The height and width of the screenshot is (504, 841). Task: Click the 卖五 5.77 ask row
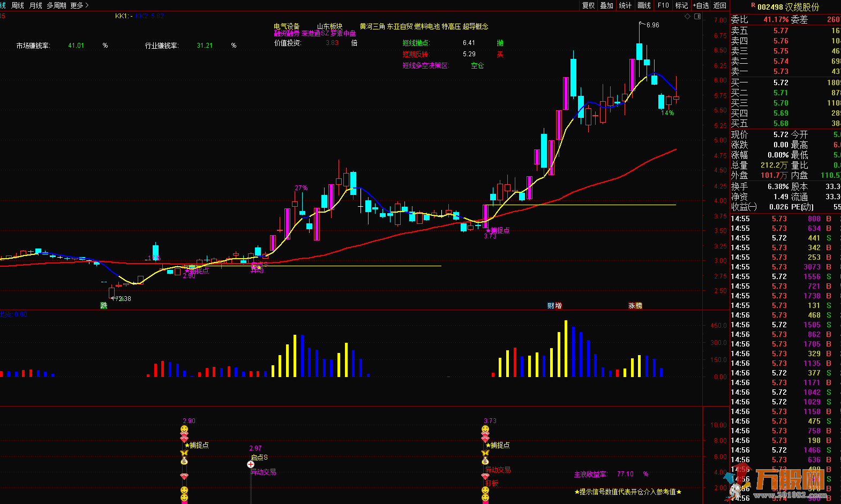point(786,31)
